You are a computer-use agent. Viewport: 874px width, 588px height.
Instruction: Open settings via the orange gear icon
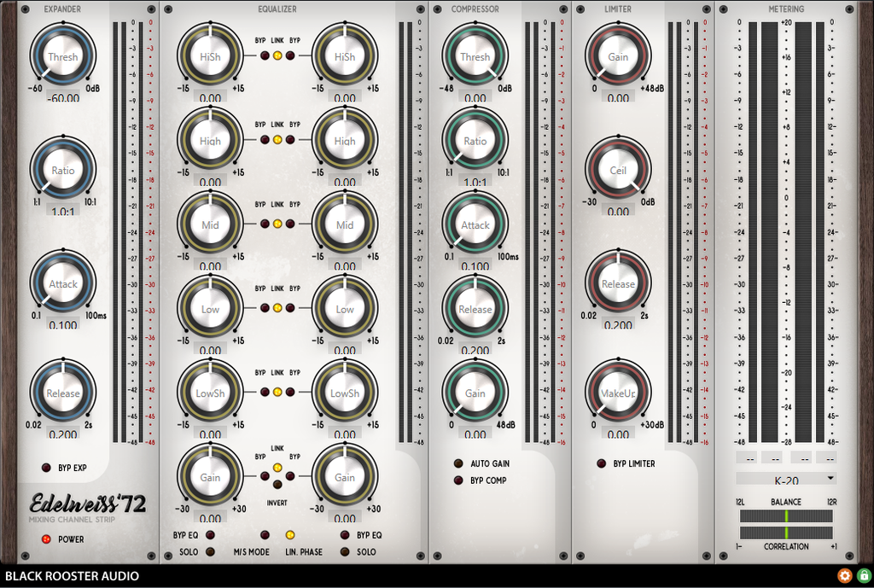click(844, 576)
